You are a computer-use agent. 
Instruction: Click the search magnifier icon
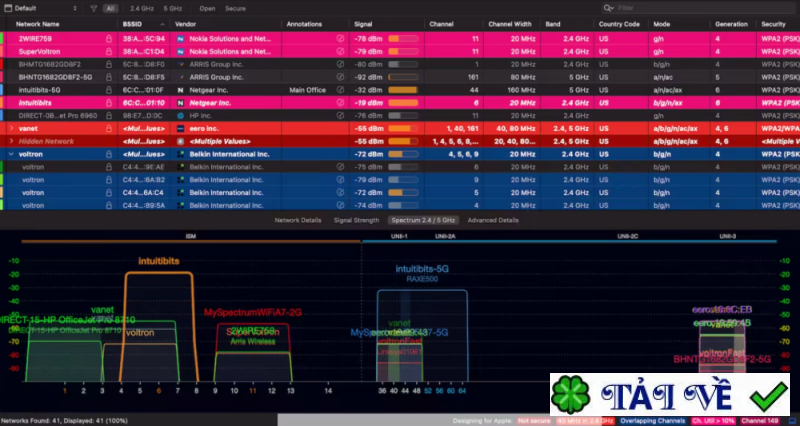point(608,8)
